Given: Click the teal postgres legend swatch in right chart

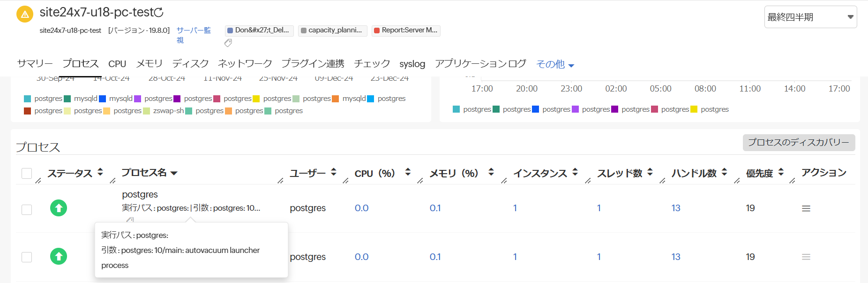Looking at the screenshot, I should pyautogui.click(x=456, y=109).
